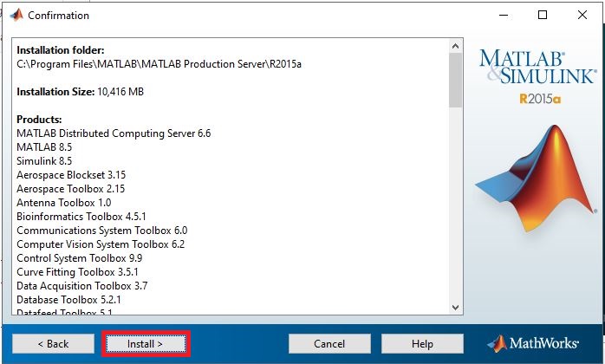
Task: Select Curve Fitting Toolbox 3.5.1 line
Action: click(77, 272)
